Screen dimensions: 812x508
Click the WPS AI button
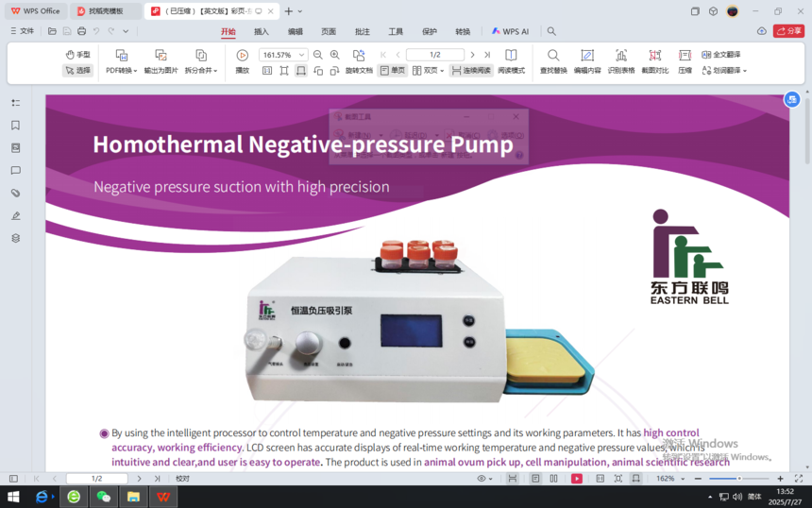coord(510,31)
